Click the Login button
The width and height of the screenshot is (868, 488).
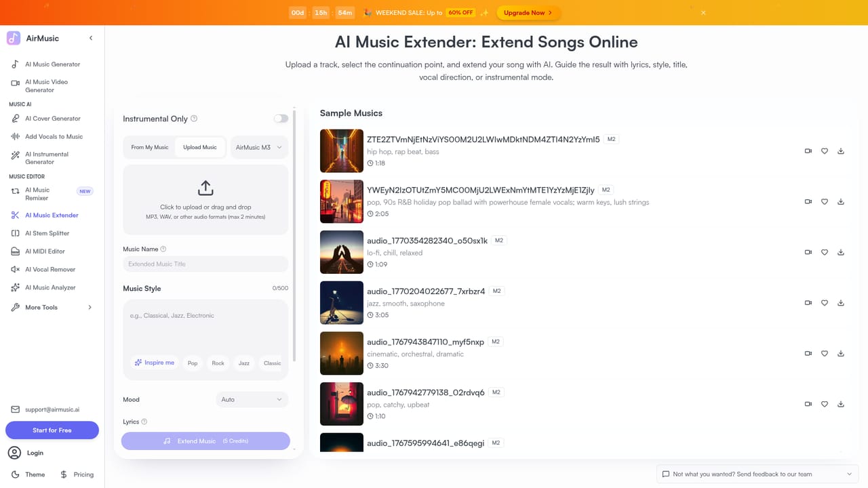tap(26, 453)
